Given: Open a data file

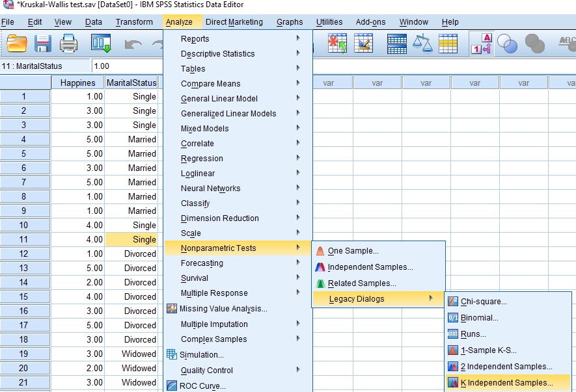Looking at the screenshot, I should [16, 44].
